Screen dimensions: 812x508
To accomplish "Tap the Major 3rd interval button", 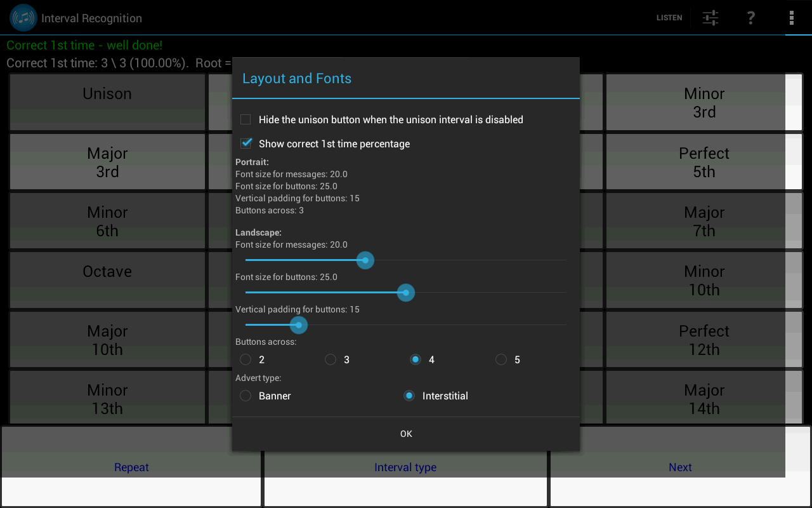I will 107,162.
